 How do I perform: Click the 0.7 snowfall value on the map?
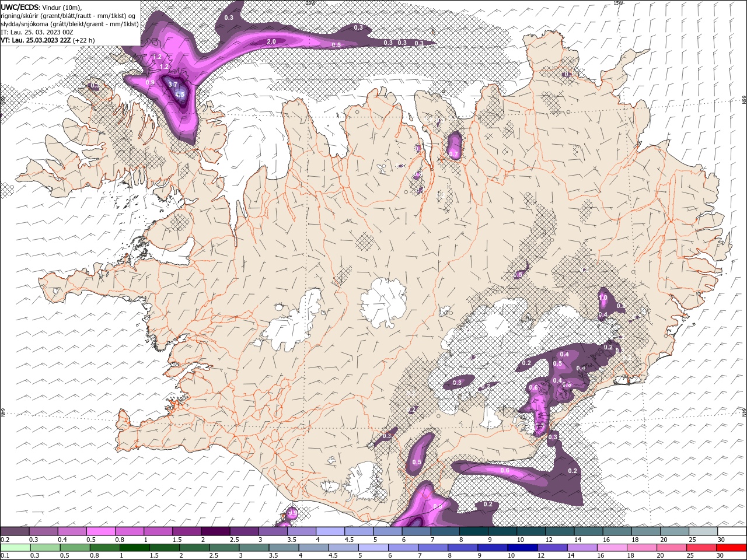(454, 153)
